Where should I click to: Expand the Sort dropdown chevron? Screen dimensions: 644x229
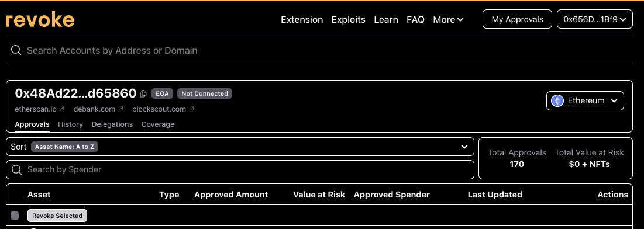464,147
